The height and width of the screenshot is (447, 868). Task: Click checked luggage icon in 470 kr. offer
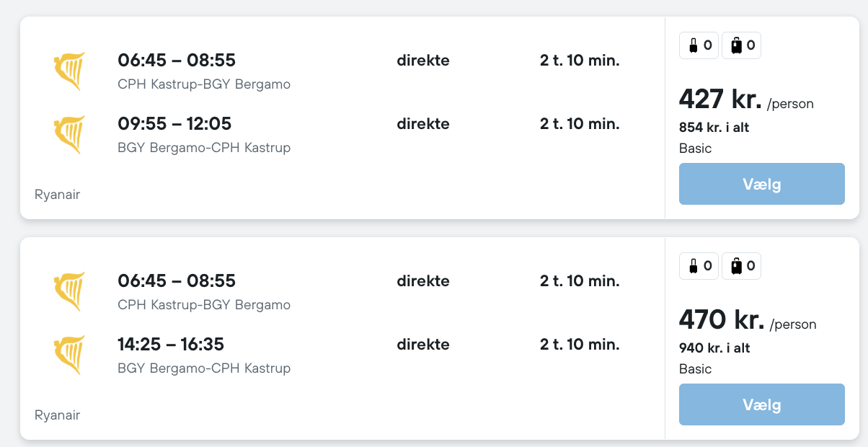(x=736, y=267)
